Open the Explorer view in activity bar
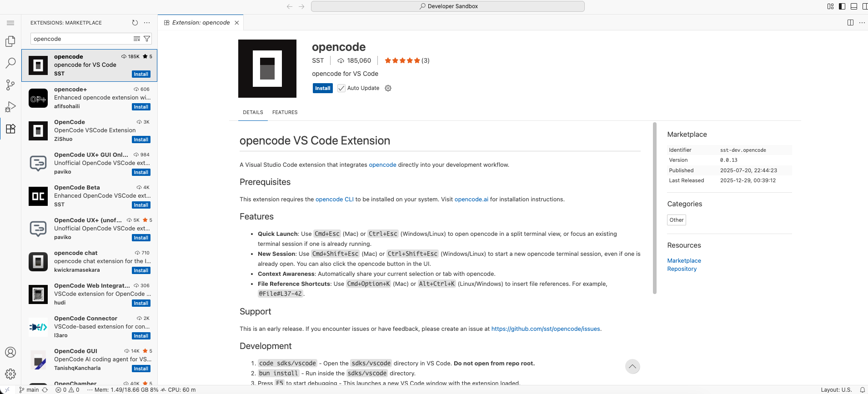Image resolution: width=868 pixels, height=394 pixels. coord(10,41)
